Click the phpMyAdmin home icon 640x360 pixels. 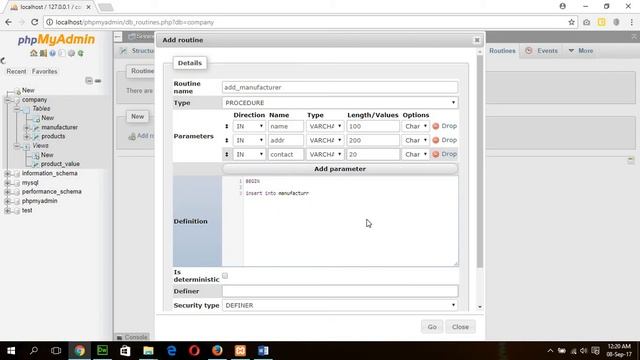pyautogui.click(x=34, y=53)
